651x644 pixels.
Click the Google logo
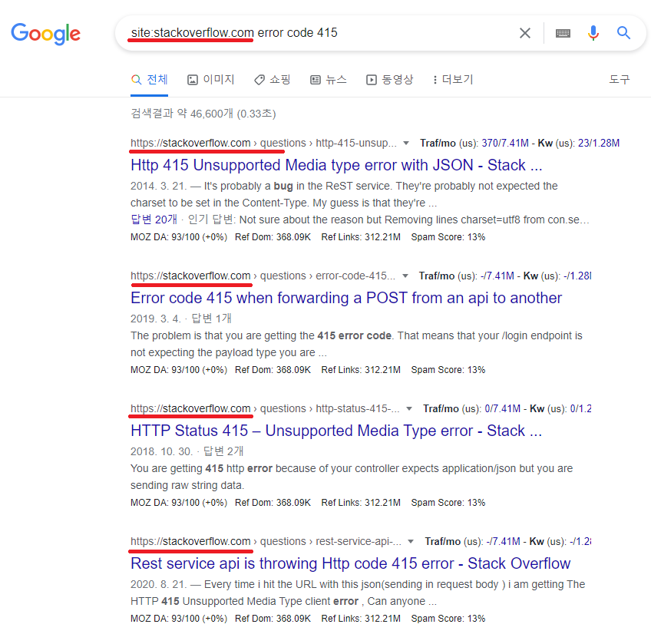click(45, 34)
